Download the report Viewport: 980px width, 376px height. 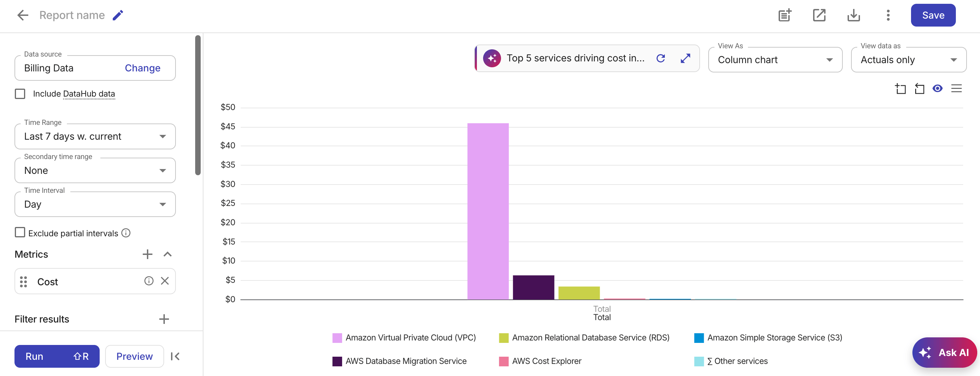click(854, 15)
